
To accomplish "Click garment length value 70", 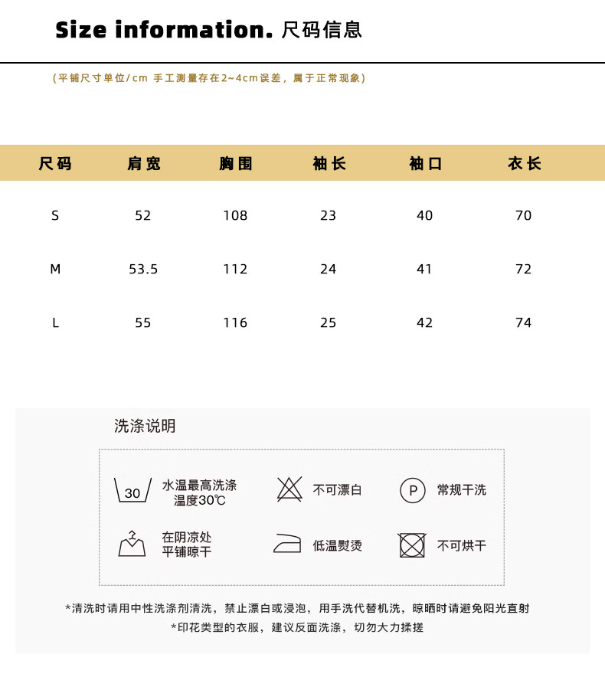I will (x=524, y=216).
